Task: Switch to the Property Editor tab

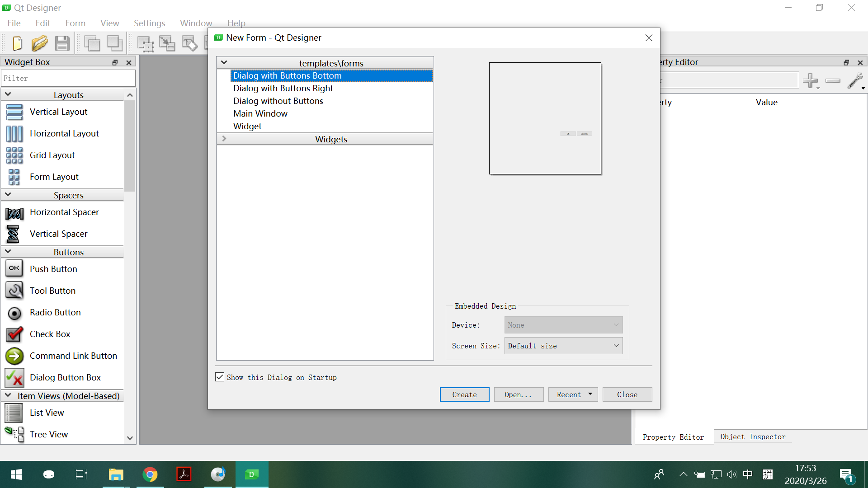Action: tap(674, 437)
